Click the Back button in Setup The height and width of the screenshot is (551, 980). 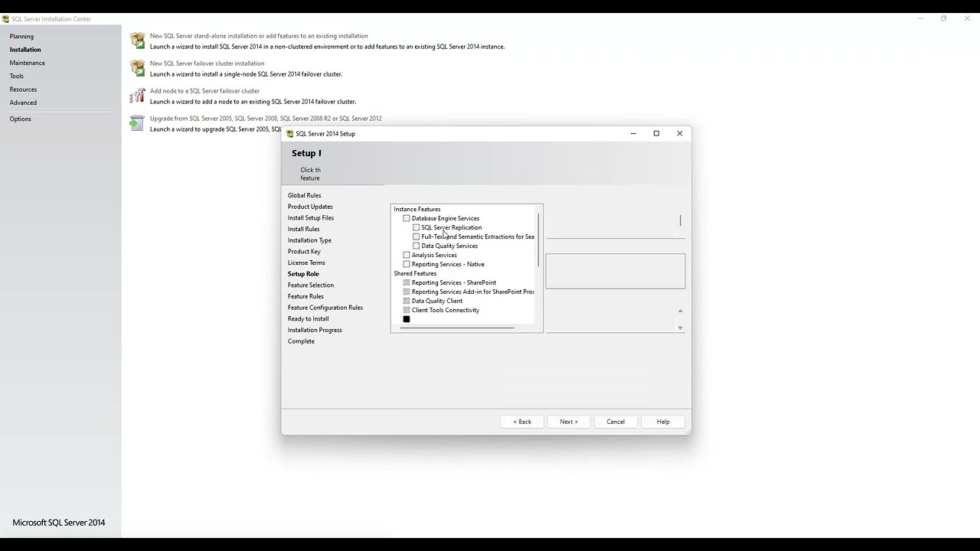point(522,422)
